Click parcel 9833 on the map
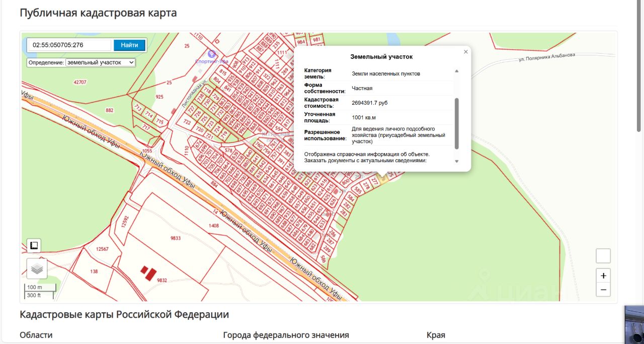 (176, 239)
